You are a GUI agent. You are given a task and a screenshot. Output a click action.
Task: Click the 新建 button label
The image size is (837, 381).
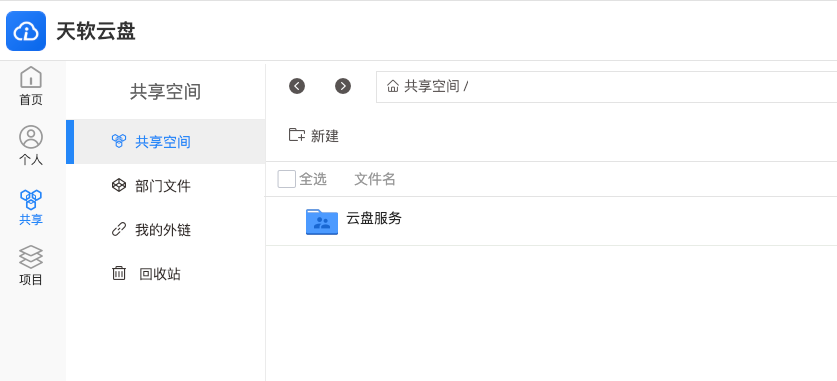[x=325, y=136]
